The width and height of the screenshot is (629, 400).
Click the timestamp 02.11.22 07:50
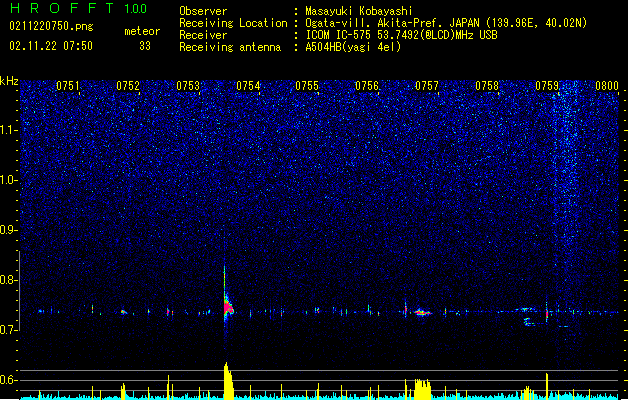(51, 46)
